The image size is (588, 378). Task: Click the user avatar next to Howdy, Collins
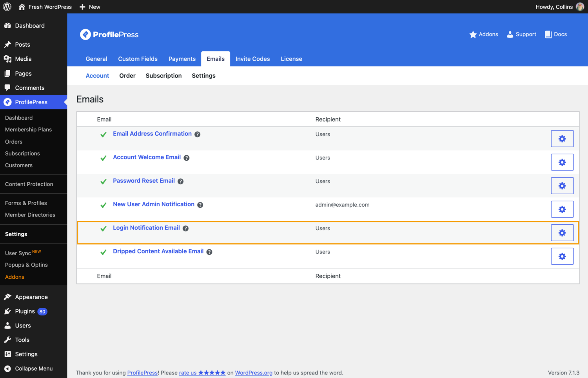click(580, 7)
